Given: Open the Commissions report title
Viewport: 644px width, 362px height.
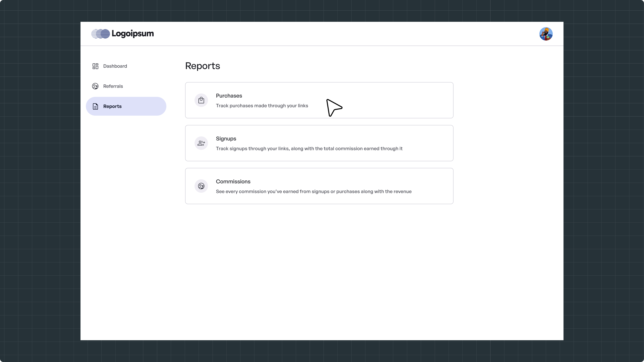Looking at the screenshot, I should coord(233,182).
